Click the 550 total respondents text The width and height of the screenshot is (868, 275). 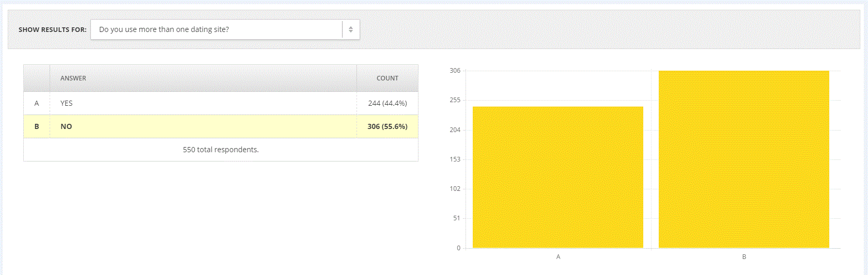click(x=221, y=150)
